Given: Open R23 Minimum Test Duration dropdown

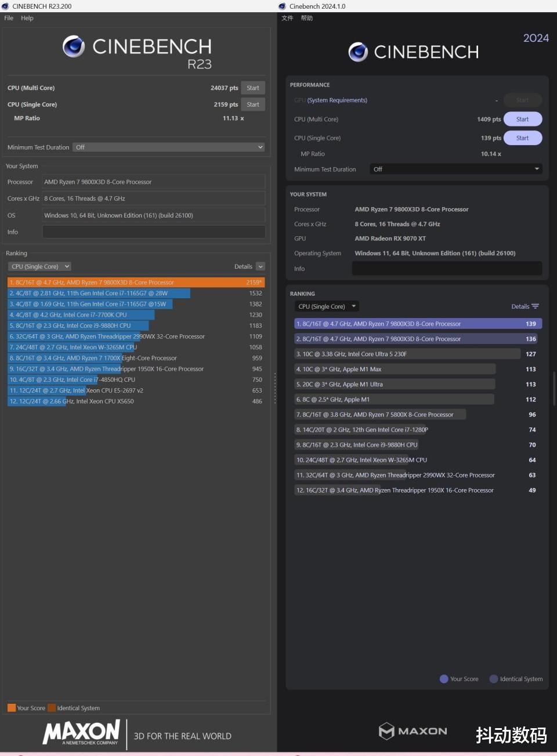Looking at the screenshot, I should click(x=169, y=147).
